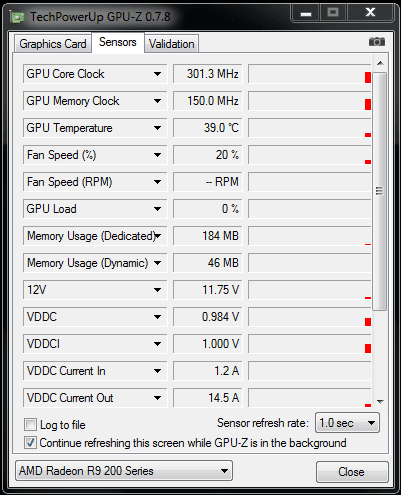Open GPU Core Clock dropdown arrow
Screen dimensions: 401x495
coord(157,74)
